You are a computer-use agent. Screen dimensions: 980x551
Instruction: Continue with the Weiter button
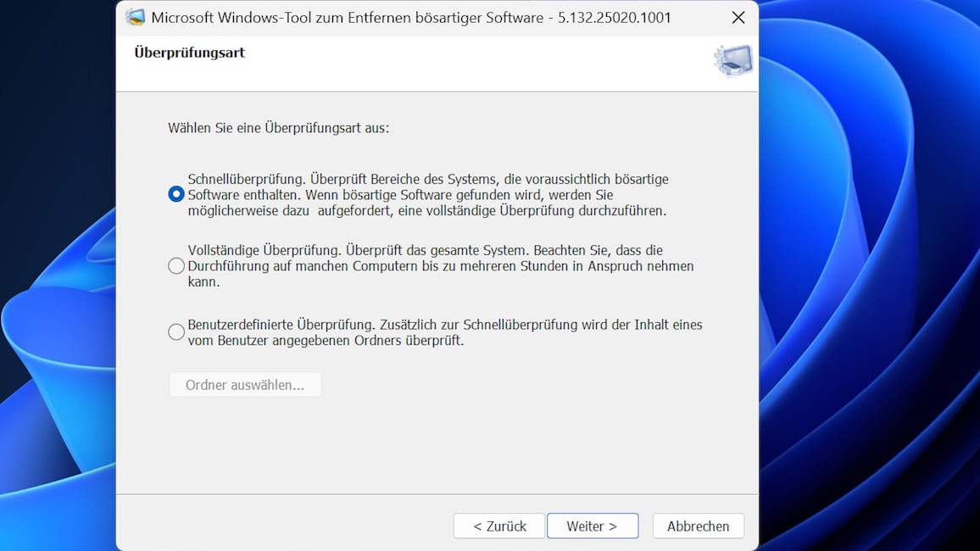(x=593, y=526)
